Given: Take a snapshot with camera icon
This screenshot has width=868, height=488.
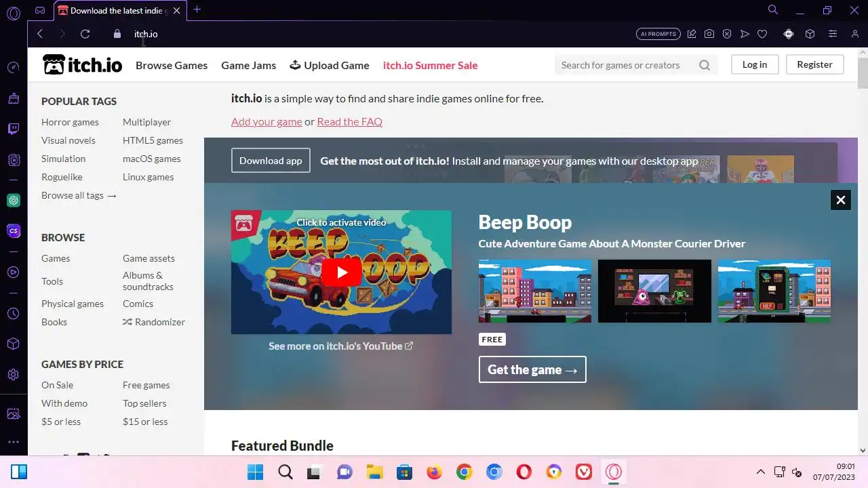Looking at the screenshot, I should [709, 34].
